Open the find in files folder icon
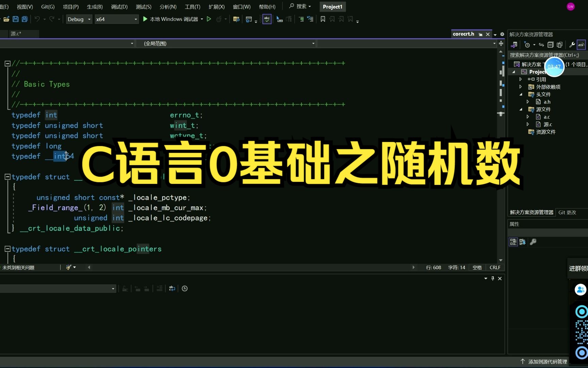The width and height of the screenshot is (588, 368). (x=236, y=19)
